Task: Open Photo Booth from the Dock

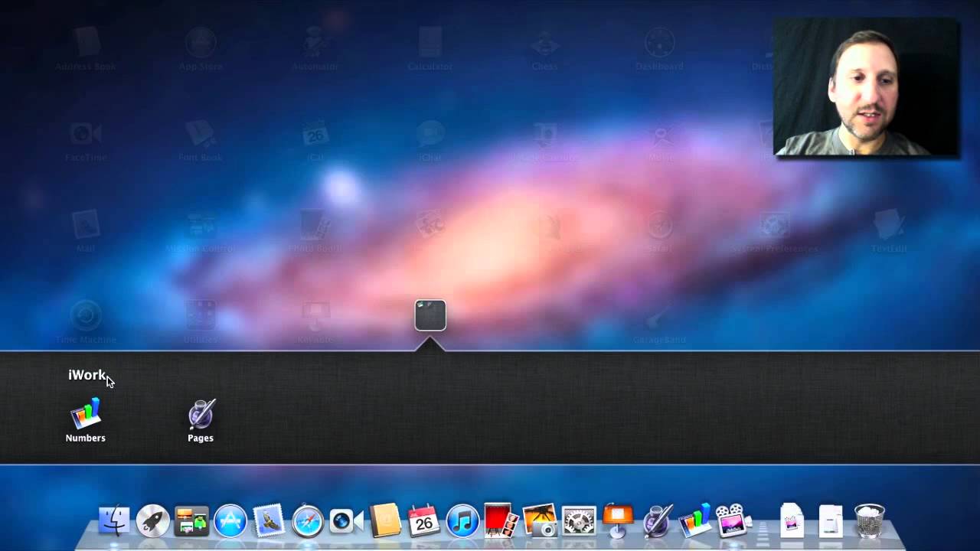Action: 501,520
